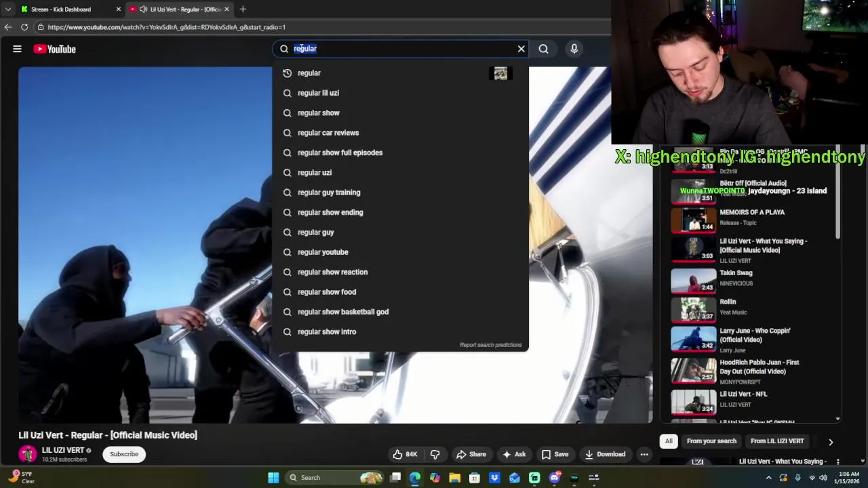
Task: Go back with the browser back arrow
Action: point(7,27)
